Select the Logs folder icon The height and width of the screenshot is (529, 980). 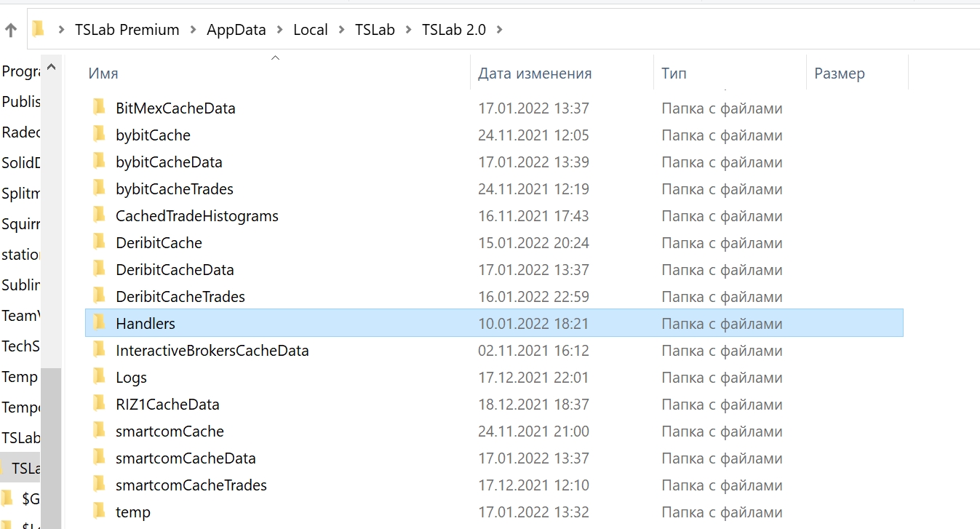pyautogui.click(x=100, y=377)
